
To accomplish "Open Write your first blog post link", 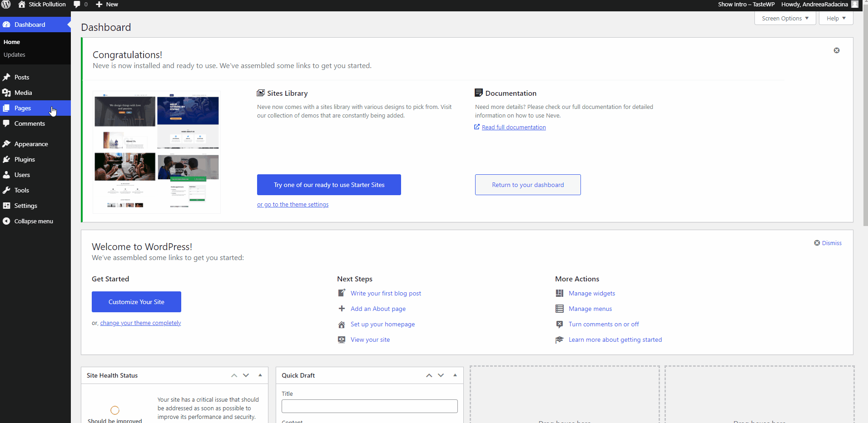I will [x=386, y=293].
